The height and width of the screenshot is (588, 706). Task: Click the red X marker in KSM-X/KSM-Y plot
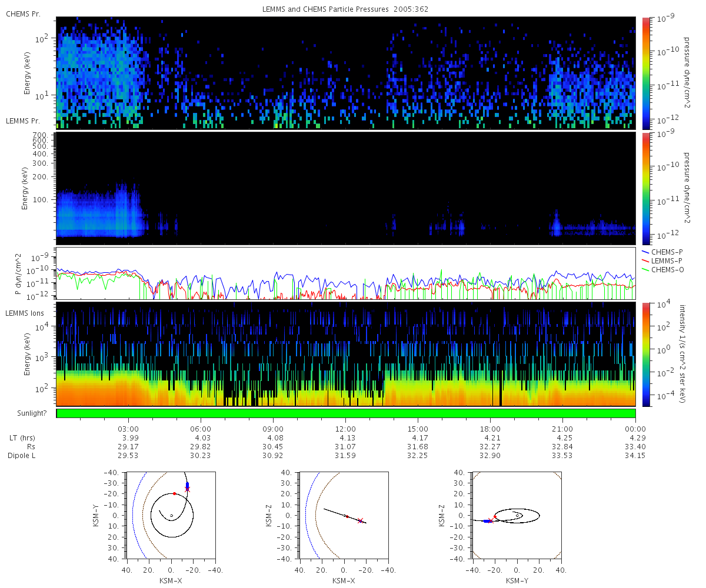click(x=188, y=489)
